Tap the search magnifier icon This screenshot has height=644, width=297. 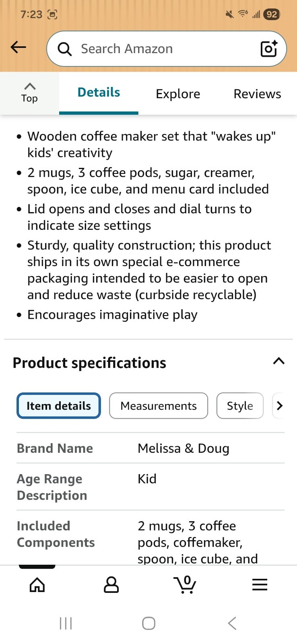[x=64, y=49]
